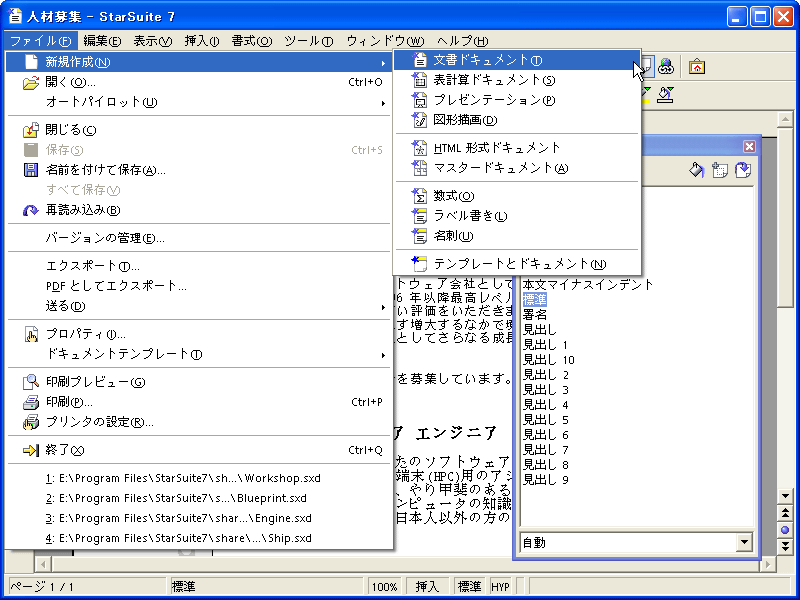
Task: Click 100% zoom in status bar
Action: pyautogui.click(x=385, y=587)
